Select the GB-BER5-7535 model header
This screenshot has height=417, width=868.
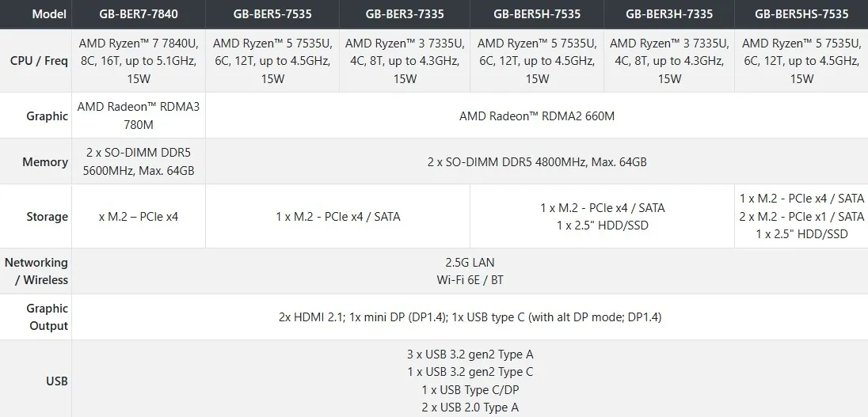[272, 13]
